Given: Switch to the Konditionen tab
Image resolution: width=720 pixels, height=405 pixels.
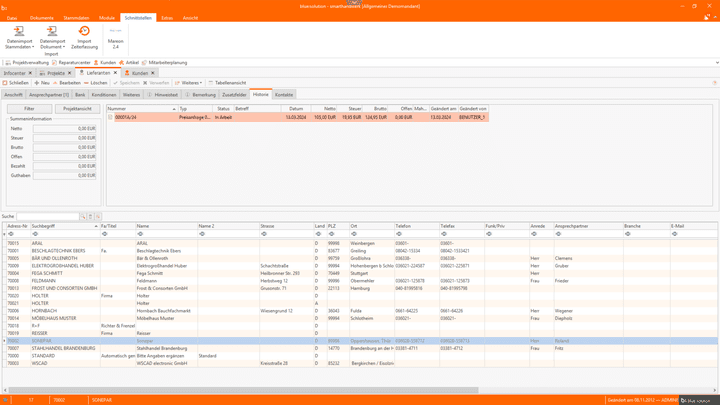Looking at the screenshot, I should point(104,95).
